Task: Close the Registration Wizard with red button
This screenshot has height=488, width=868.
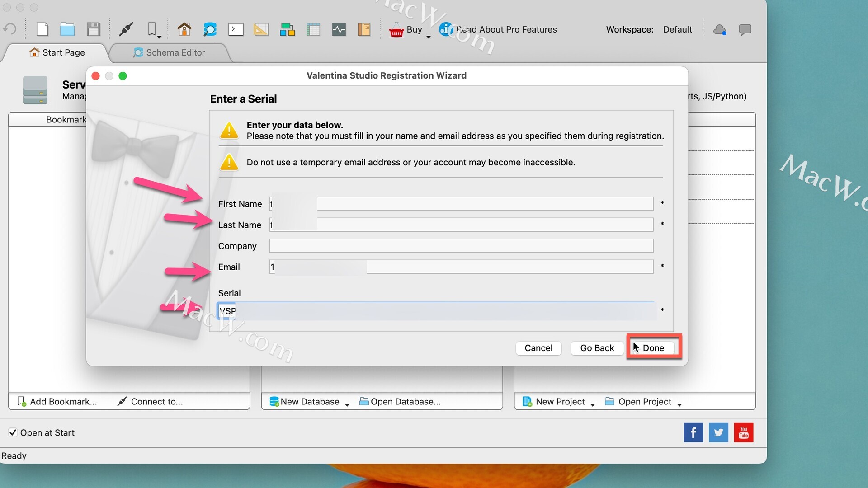Action: [95, 76]
